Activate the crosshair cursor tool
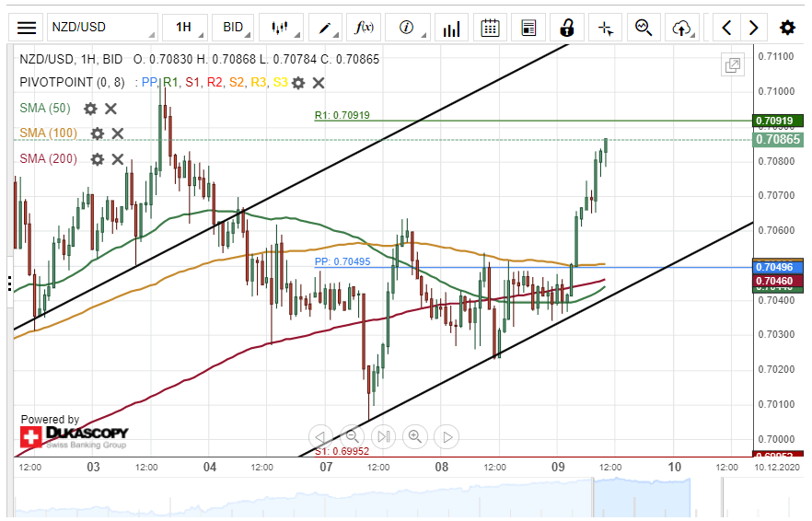Viewport: 812px width, 521px height. pos(606,28)
